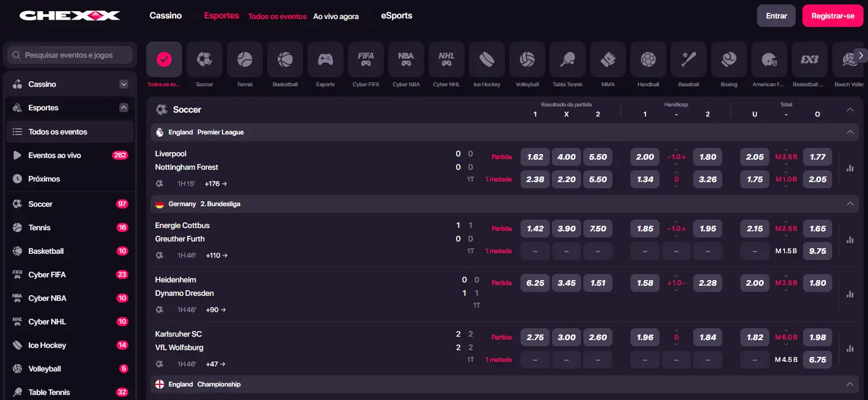Select the Volleyball category icon

pos(527,59)
